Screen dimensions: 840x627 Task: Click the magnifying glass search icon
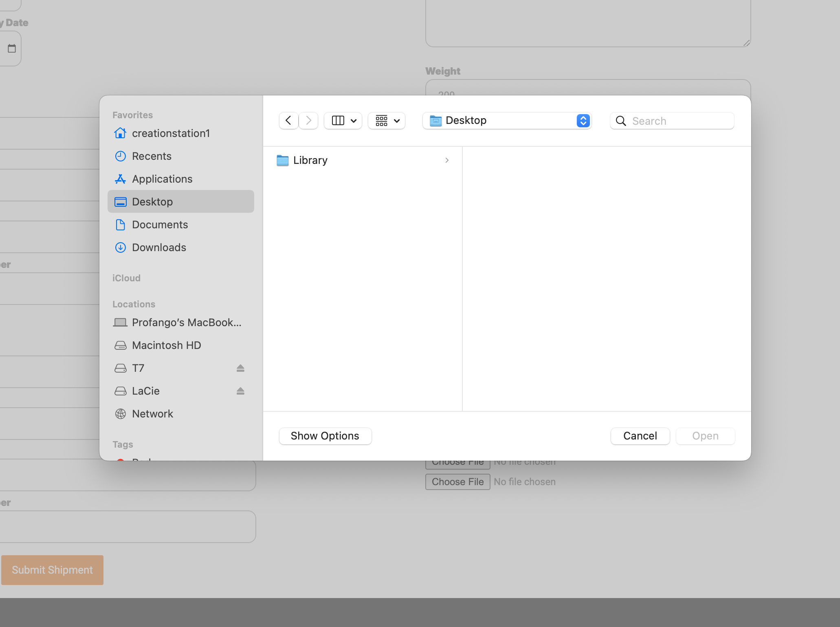(621, 121)
